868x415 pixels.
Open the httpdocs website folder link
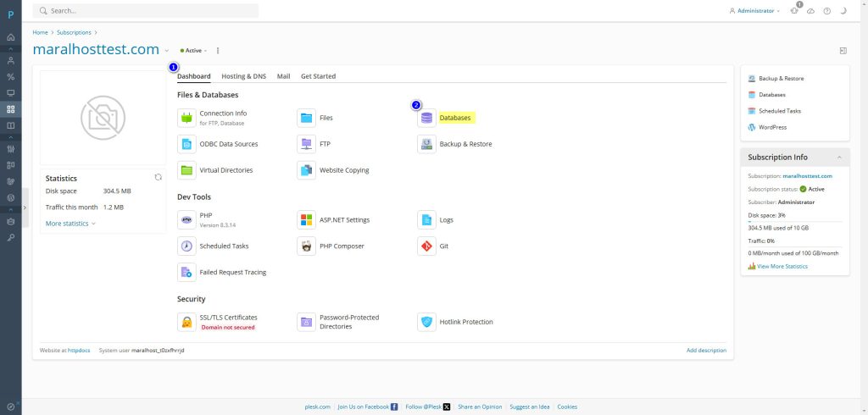79,351
